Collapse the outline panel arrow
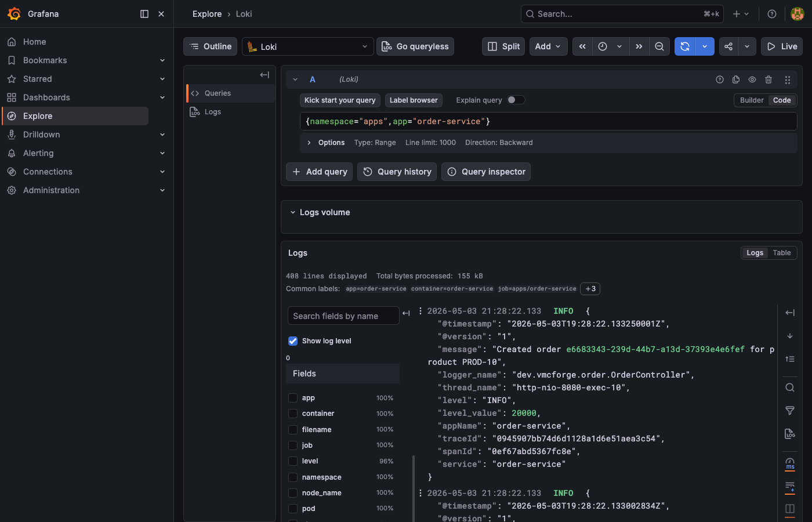The height and width of the screenshot is (522, 812). tap(264, 75)
